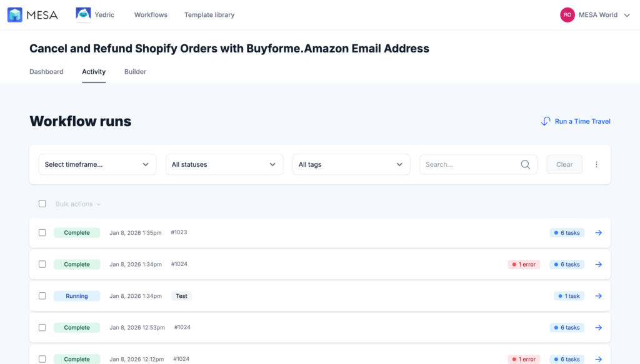The image size is (640, 364).
Task: Switch to the Dashboard tab
Action: coord(46,71)
